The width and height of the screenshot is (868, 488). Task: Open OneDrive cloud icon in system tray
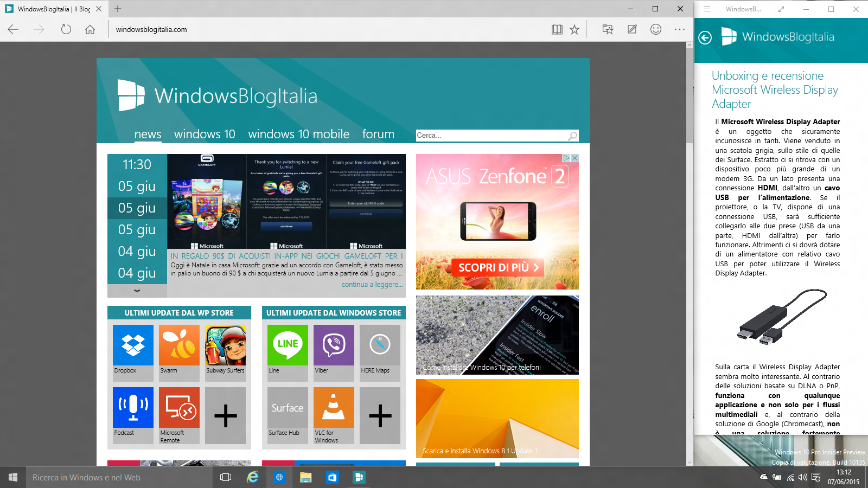764,477
